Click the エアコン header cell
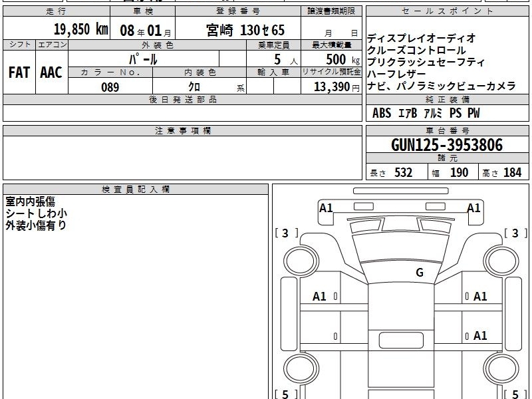Screen dimensions: 532x399 tap(52, 45)
